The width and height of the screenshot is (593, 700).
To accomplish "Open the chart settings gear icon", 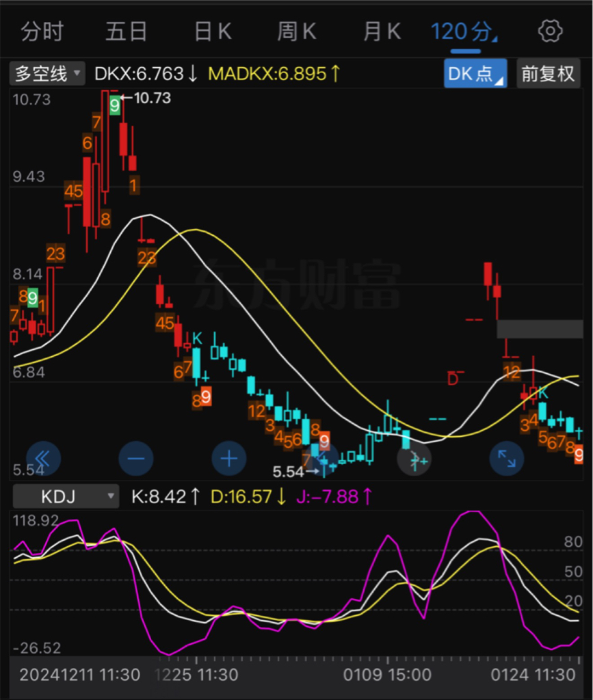I will coord(550,31).
